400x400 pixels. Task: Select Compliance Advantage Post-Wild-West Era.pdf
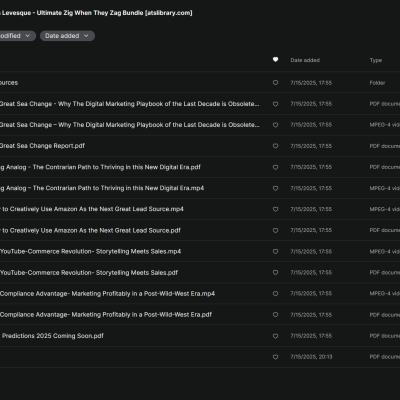coord(106,314)
